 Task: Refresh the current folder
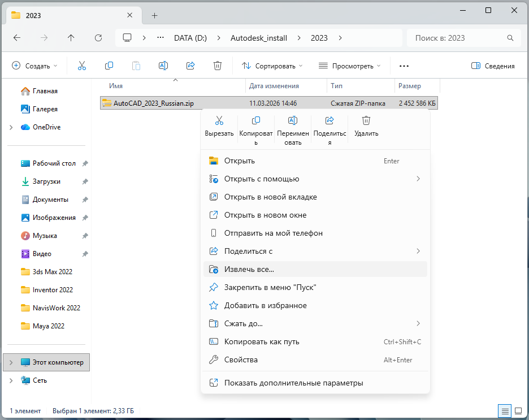point(98,38)
